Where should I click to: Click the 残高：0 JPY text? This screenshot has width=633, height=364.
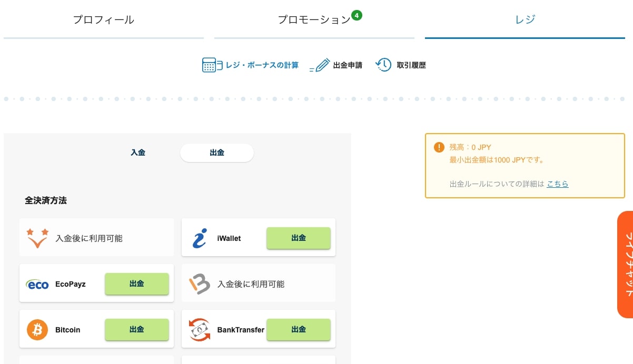[470, 147]
